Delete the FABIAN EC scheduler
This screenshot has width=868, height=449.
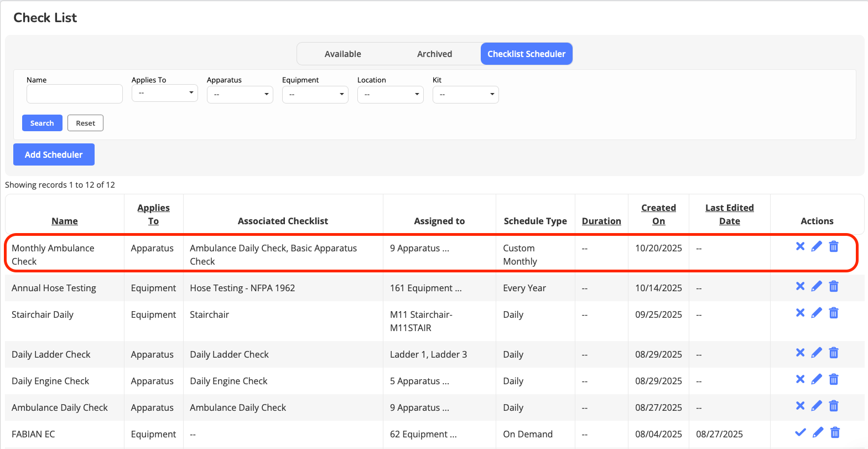pos(835,432)
